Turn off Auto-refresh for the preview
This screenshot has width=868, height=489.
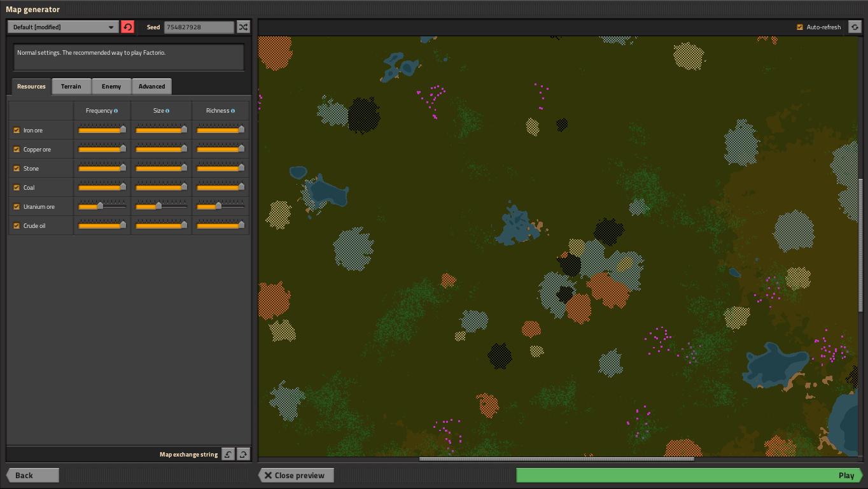pos(800,27)
